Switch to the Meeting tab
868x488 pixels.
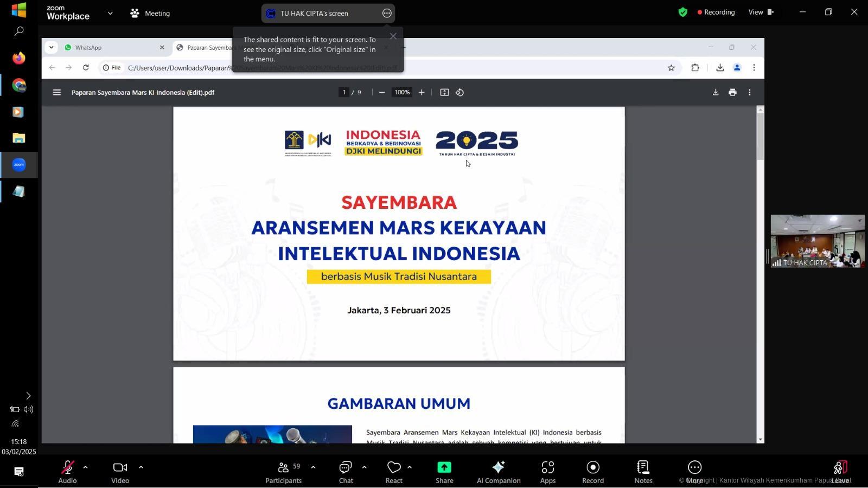pos(150,13)
